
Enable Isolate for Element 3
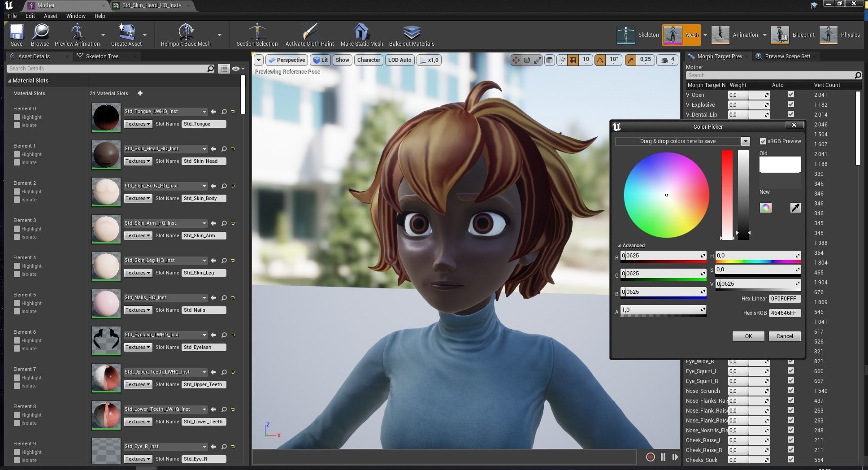(17, 237)
